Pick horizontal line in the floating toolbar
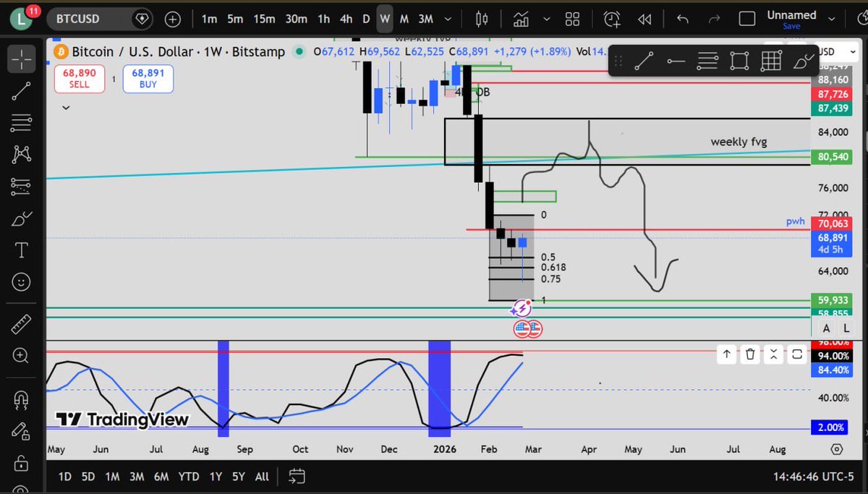Viewport: 868px width, 494px height. coord(676,61)
